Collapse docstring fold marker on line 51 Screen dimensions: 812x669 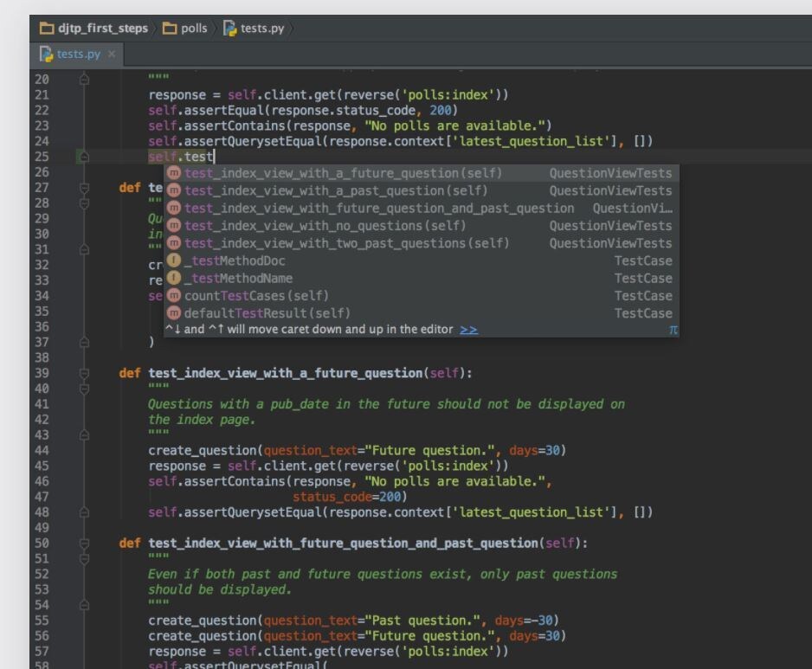(x=84, y=559)
